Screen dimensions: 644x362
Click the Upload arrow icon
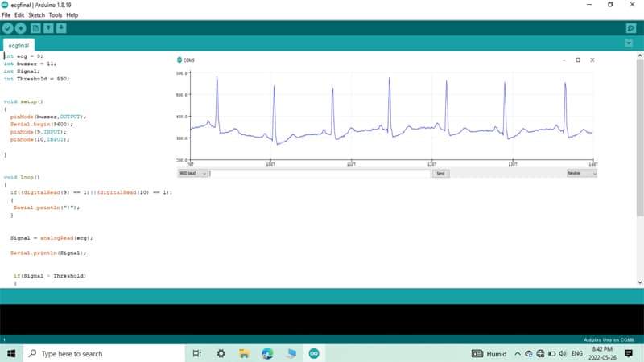[x=21, y=28]
